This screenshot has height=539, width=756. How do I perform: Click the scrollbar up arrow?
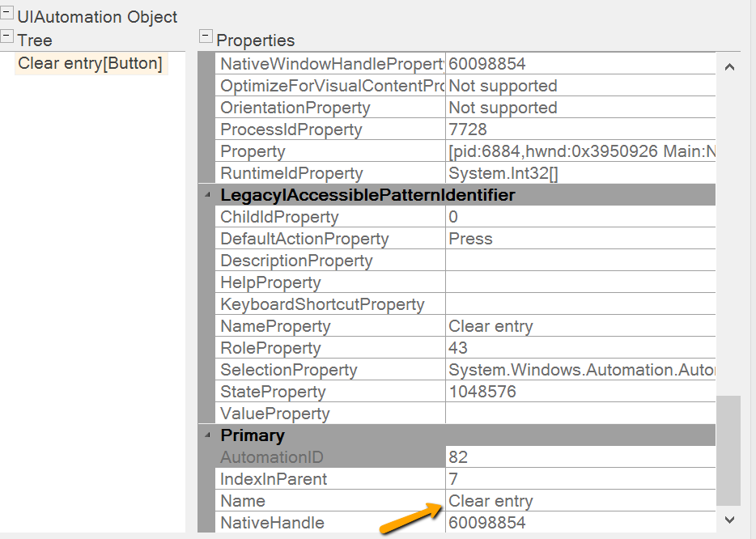728,68
